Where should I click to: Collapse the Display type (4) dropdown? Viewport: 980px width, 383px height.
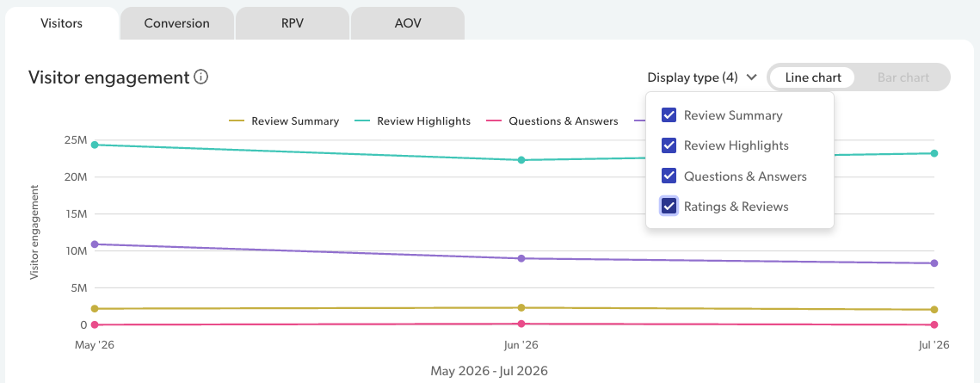coord(702,77)
